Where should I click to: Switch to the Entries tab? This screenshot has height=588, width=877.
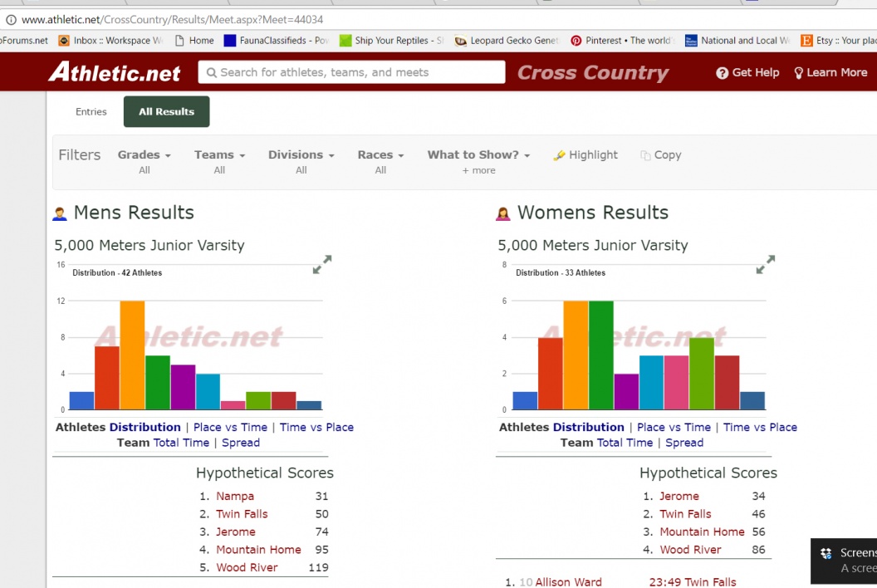point(91,111)
